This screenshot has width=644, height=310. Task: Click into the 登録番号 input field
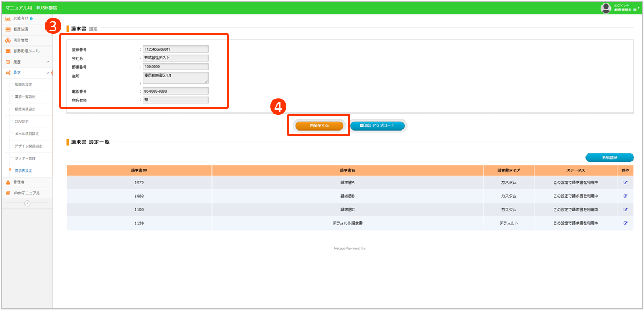pyautogui.click(x=176, y=49)
